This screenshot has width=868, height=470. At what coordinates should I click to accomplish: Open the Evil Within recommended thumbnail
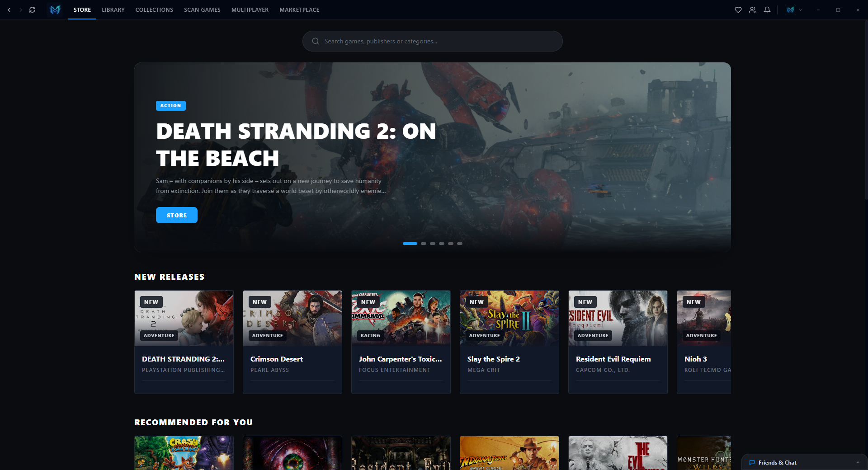coord(618,453)
